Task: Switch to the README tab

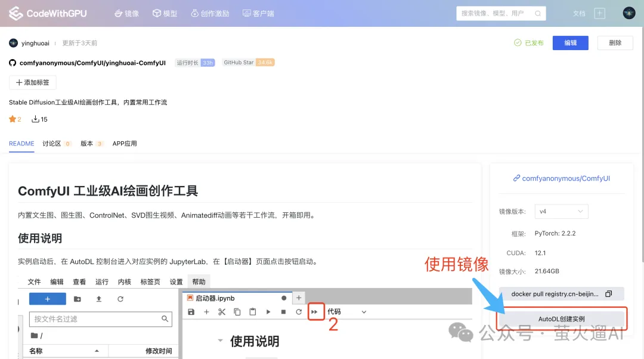Action: 21,143
